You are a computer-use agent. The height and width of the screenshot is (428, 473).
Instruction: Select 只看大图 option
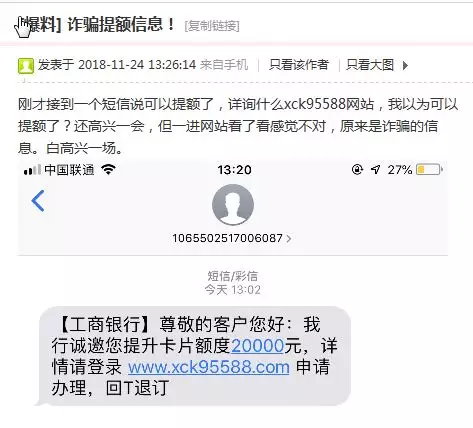[370, 65]
